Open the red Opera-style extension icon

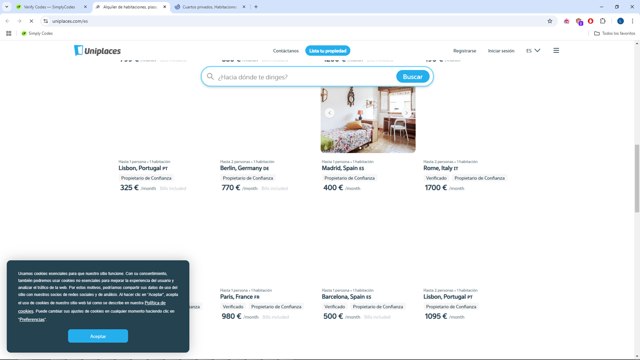coord(591,21)
